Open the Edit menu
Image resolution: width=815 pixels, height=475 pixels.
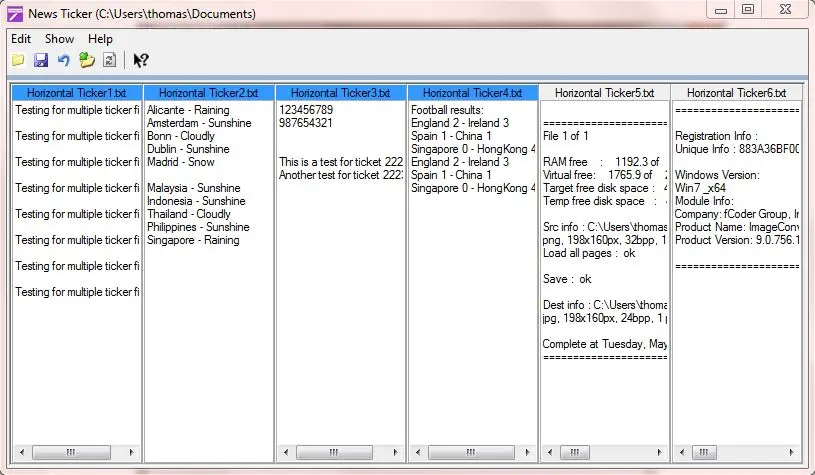21,39
